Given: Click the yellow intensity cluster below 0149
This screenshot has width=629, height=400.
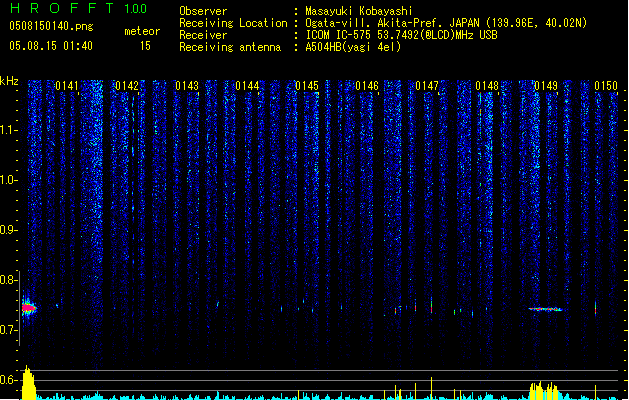Looking at the screenshot, I should pyautogui.click(x=544, y=391).
